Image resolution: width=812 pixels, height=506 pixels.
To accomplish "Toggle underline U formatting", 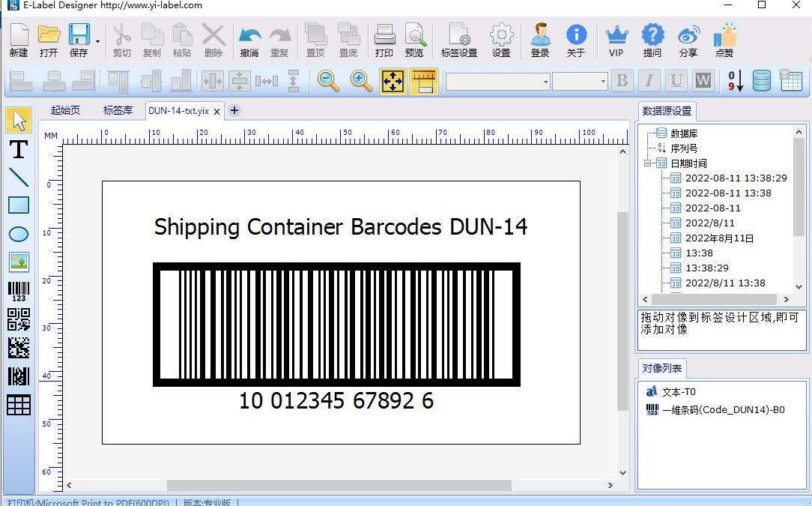I will coord(675,81).
